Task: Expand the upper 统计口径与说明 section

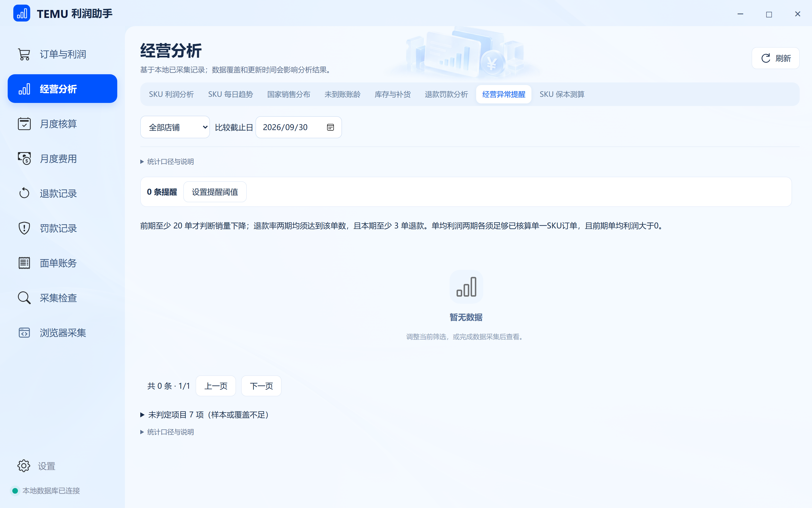Action: 167,162
